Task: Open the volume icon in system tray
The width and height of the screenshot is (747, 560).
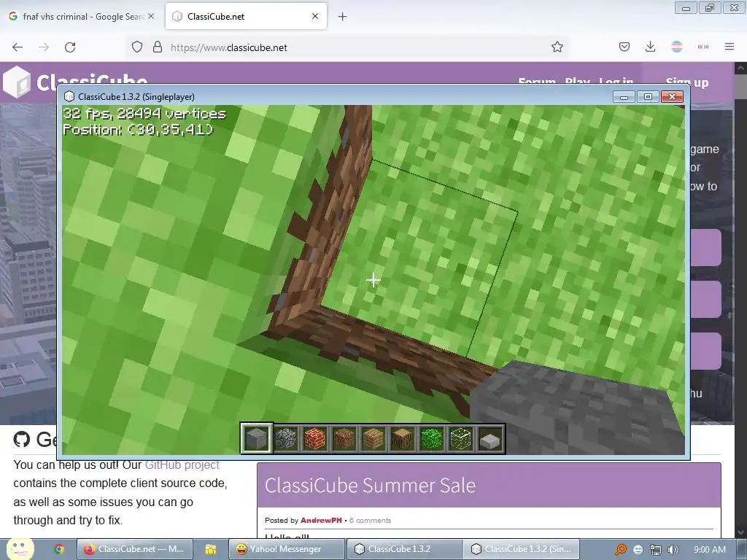Action: pyautogui.click(x=673, y=550)
